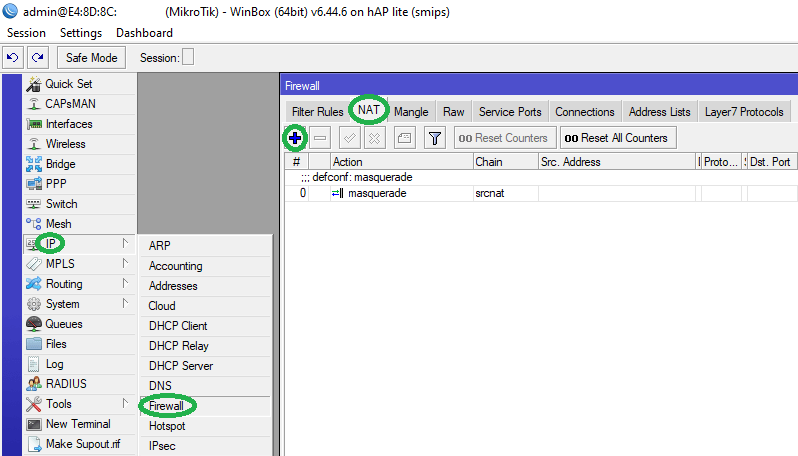The width and height of the screenshot is (798, 456).
Task: Expand the IP submenu arrow
Action: pyautogui.click(x=125, y=243)
